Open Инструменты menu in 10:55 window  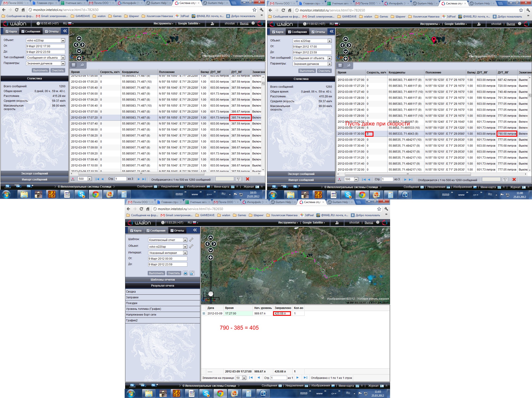(x=163, y=23)
